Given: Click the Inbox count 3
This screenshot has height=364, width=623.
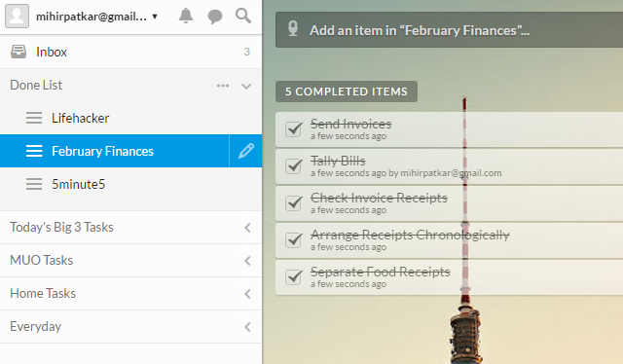Looking at the screenshot, I should [x=246, y=52].
